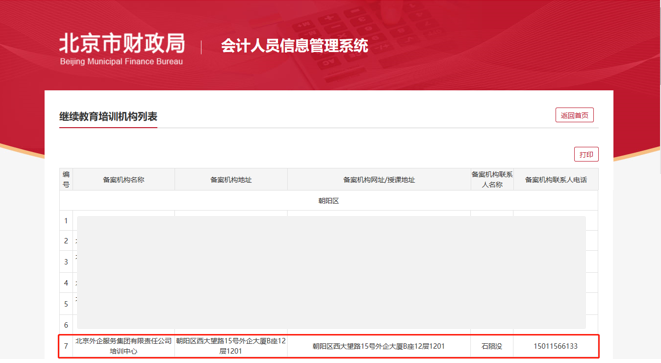Image resolution: width=661 pixels, height=363 pixels.
Task: Select the 继续教育培训机构列表 heading tab
Action: click(108, 116)
